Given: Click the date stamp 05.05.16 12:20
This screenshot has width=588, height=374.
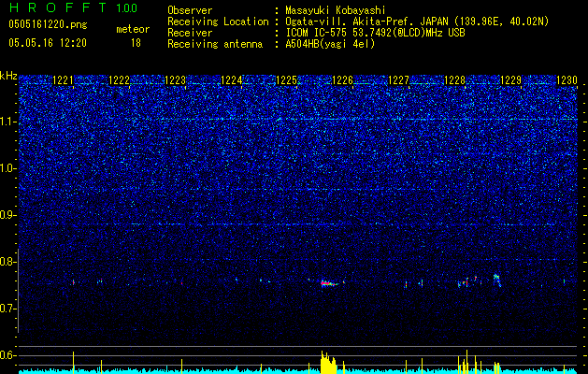Looking at the screenshot, I should pos(48,43).
